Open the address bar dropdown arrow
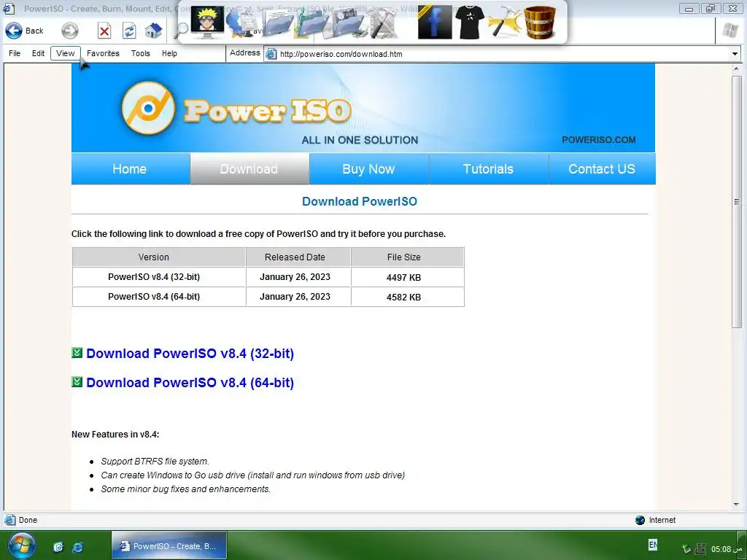 coord(735,54)
